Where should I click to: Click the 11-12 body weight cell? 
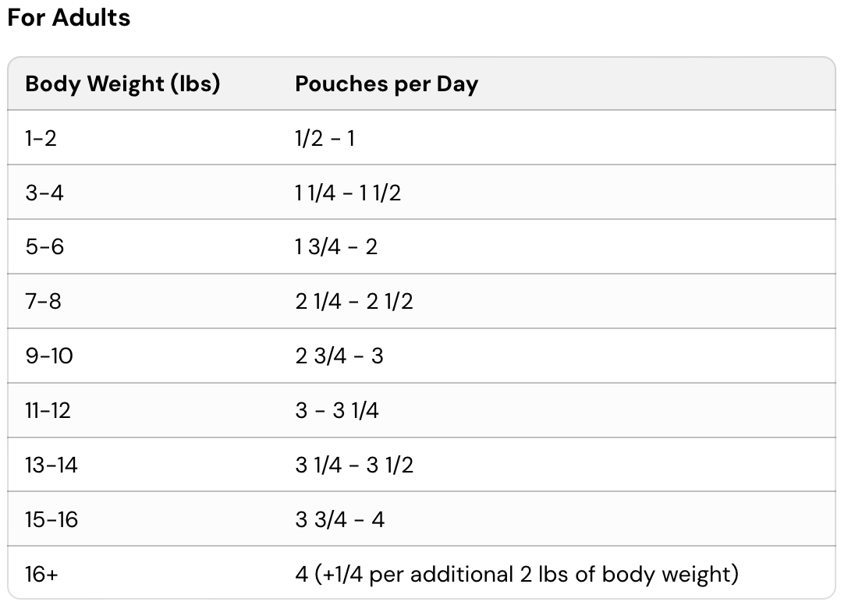click(x=48, y=411)
